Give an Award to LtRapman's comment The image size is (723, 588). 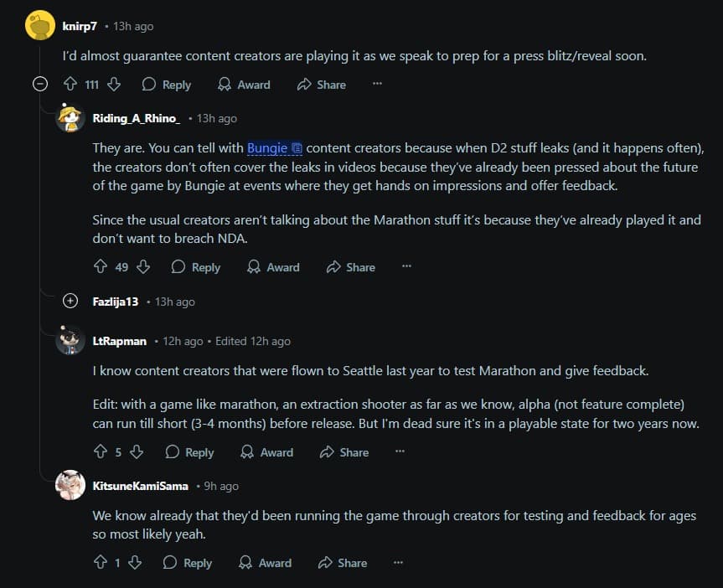tap(266, 452)
